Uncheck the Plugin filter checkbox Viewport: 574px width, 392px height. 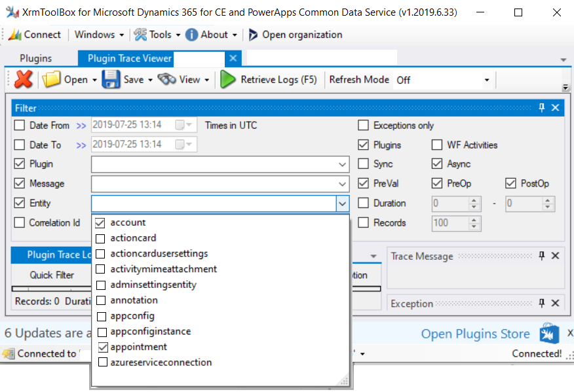pyautogui.click(x=20, y=164)
